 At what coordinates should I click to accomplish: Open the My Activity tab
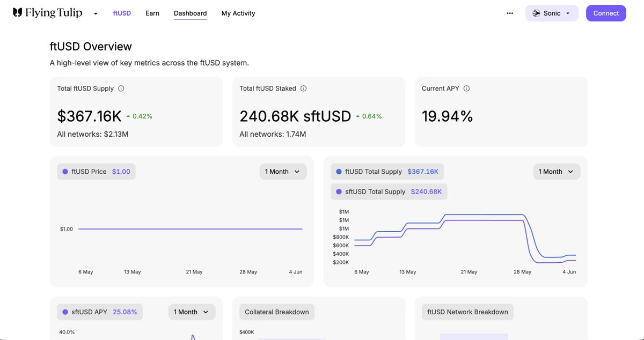[x=238, y=13]
